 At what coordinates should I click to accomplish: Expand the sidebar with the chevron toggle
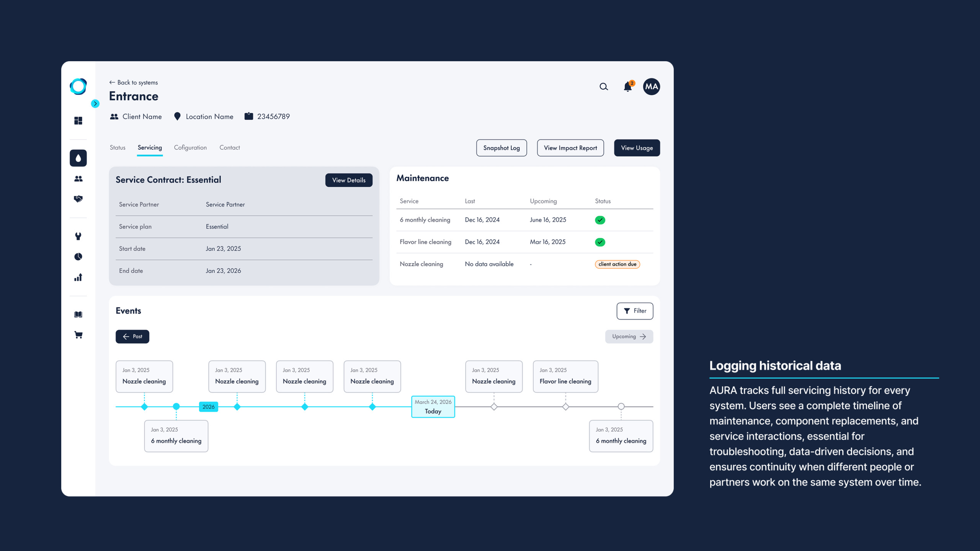(x=95, y=104)
